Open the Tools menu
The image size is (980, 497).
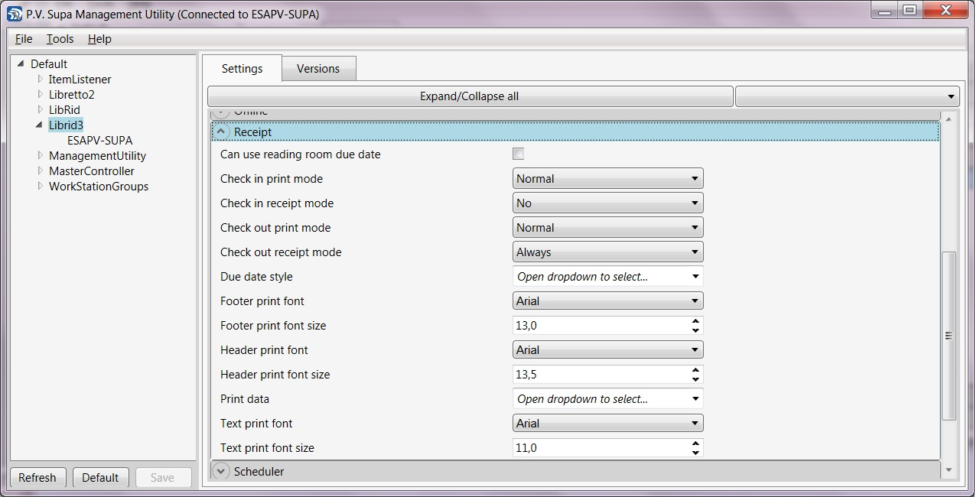pos(60,39)
